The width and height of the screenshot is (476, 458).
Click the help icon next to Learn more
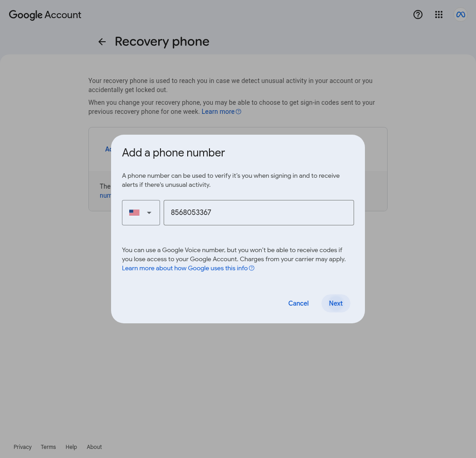coord(238,112)
